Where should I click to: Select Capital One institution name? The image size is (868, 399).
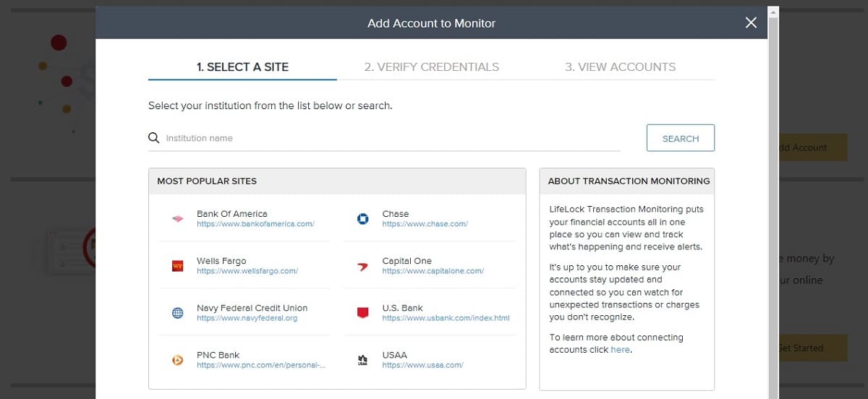point(407,261)
